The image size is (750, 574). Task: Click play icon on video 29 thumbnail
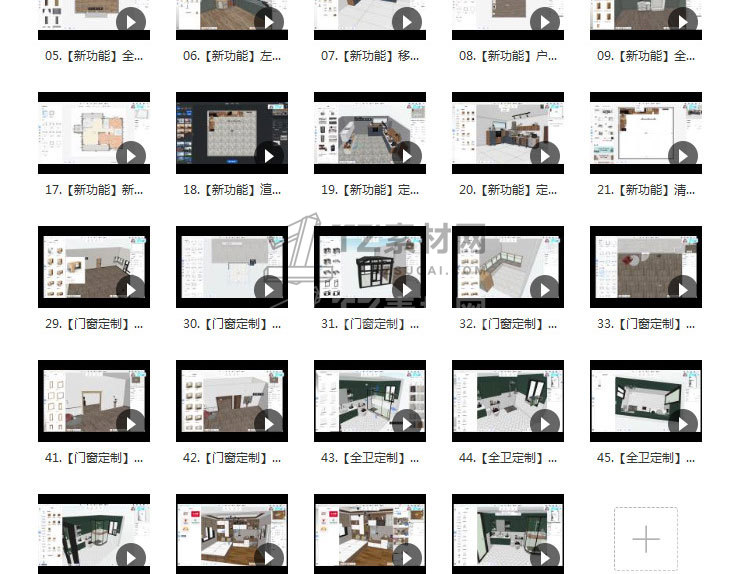131,289
